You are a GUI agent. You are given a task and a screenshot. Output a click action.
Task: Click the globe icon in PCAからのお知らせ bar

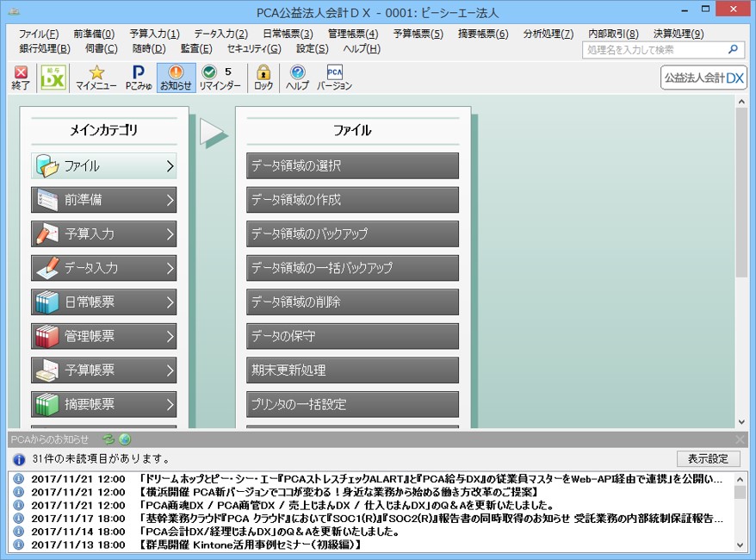(x=125, y=439)
